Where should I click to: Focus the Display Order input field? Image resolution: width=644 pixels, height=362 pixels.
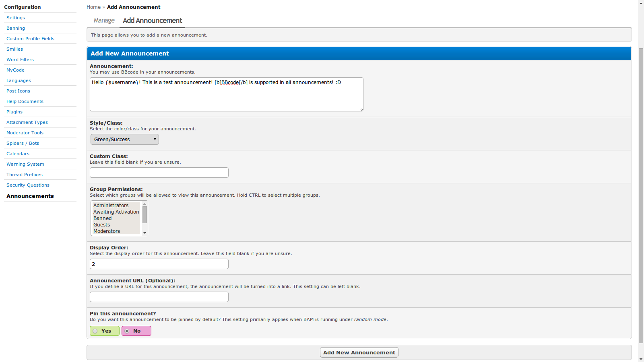click(159, 264)
